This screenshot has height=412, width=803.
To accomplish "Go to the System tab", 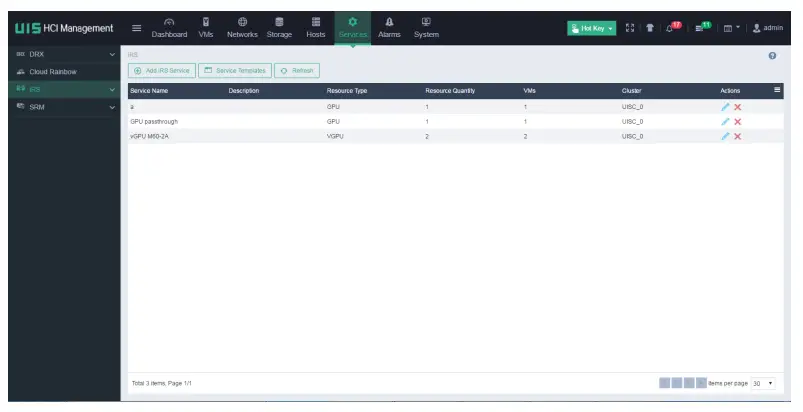I will point(426,28).
